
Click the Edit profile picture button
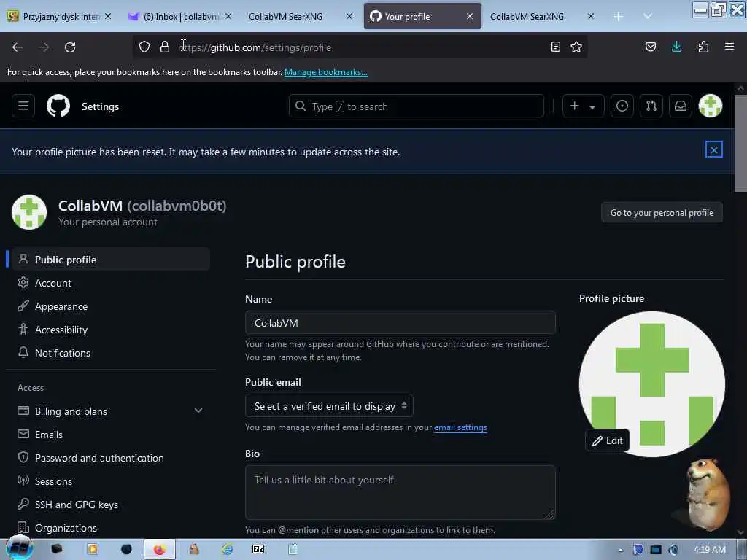pos(608,440)
